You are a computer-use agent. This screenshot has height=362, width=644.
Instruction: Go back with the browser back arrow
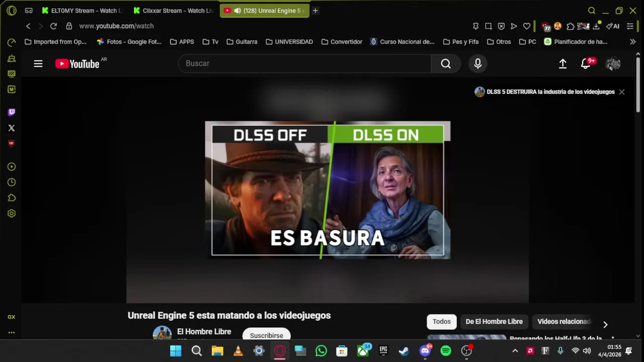[28, 26]
